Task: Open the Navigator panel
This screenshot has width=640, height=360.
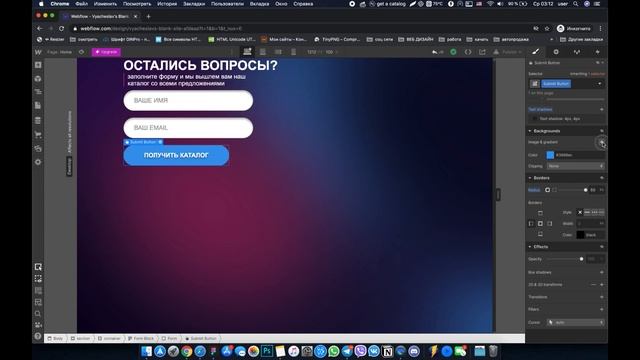Action: click(38, 92)
